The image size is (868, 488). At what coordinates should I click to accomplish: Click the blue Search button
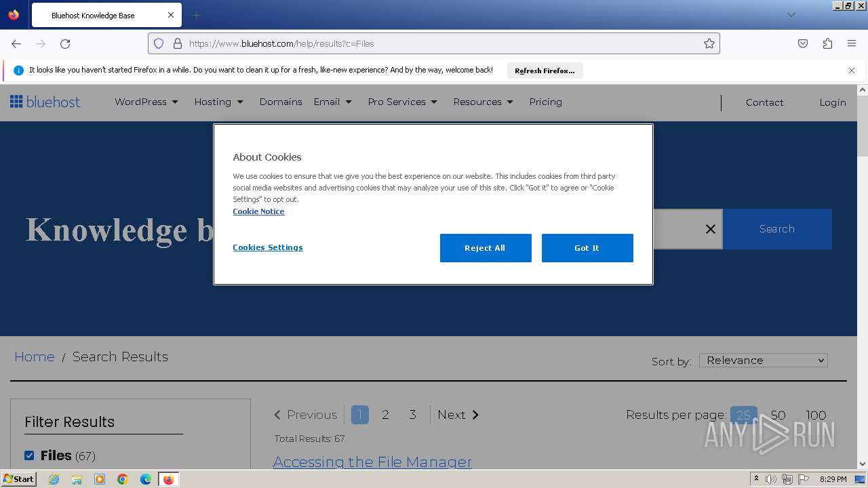(x=777, y=229)
